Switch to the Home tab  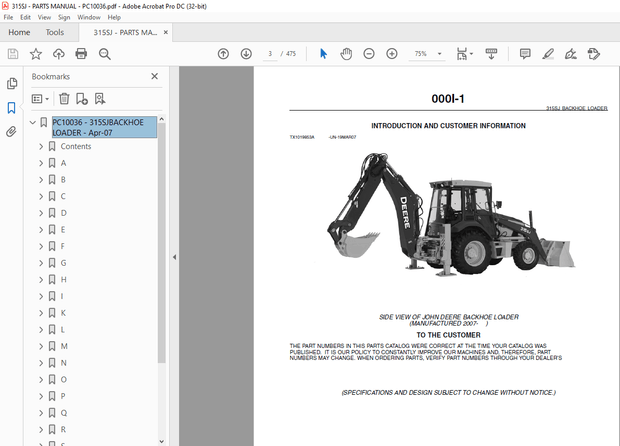[19, 32]
